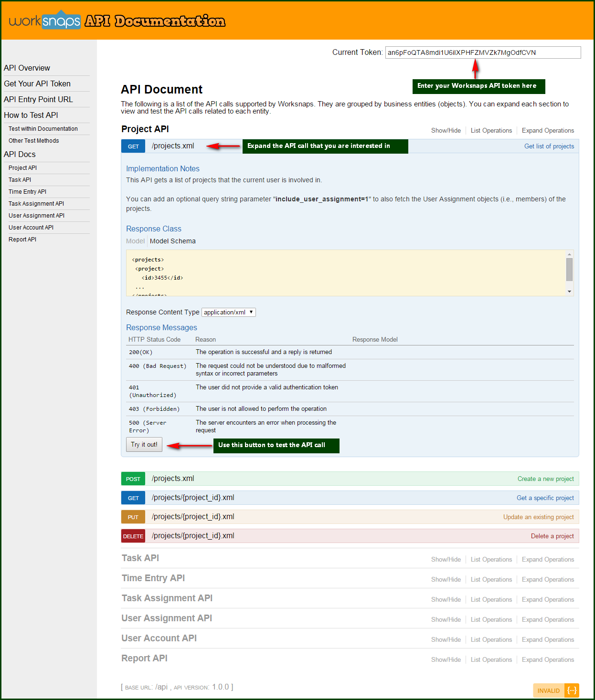Click the GET badge for /projects/{project_id}.xml
The width and height of the screenshot is (595, 700).
point(133,498)
